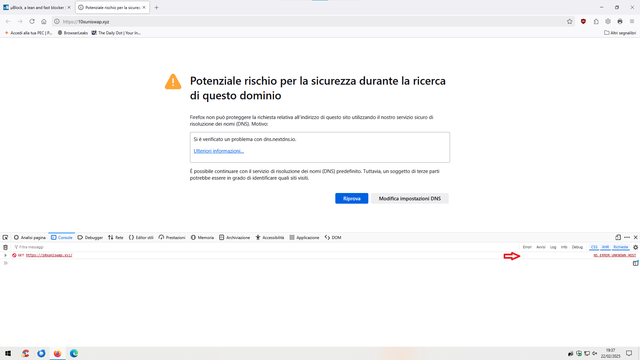
Task: Open the BrowserLeaks bookmark
Action: (73, 33)
